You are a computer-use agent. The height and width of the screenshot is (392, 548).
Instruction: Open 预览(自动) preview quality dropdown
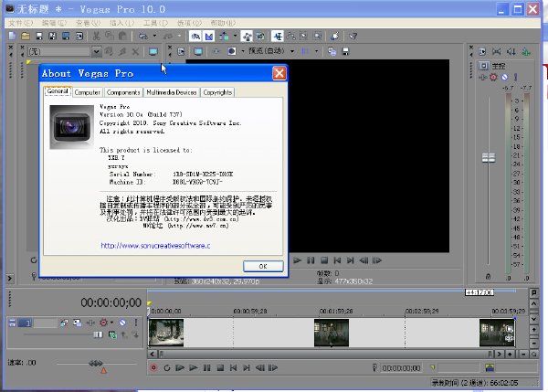click(x=292, y=51)
